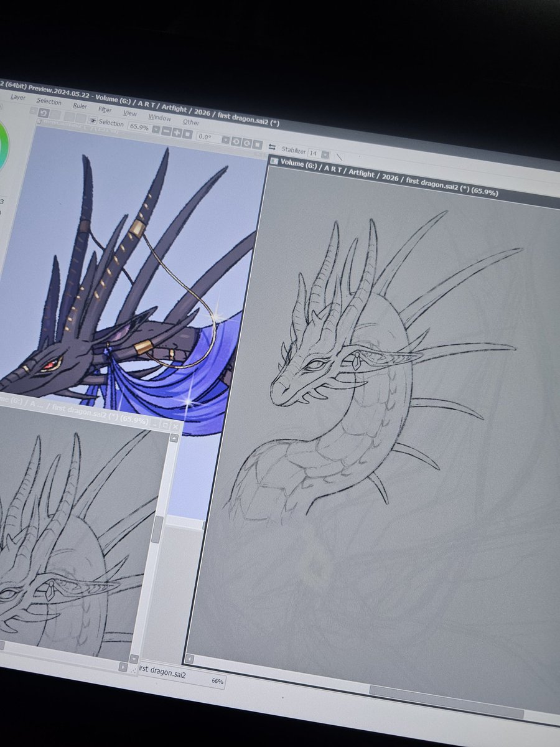This screenshot has width=560, height=747.
Task: Click the small window's scroll down arrow
Action: tap(134, 659)
